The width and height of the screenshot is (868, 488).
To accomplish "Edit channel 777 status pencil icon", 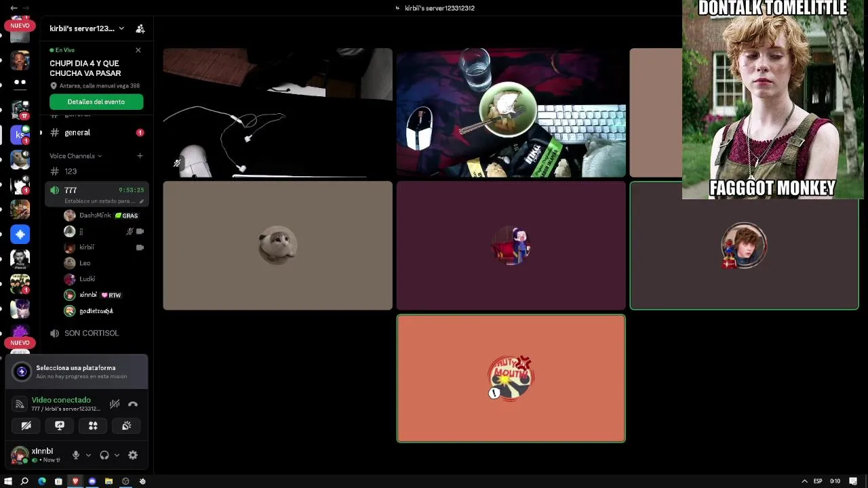I will (142, 201).
